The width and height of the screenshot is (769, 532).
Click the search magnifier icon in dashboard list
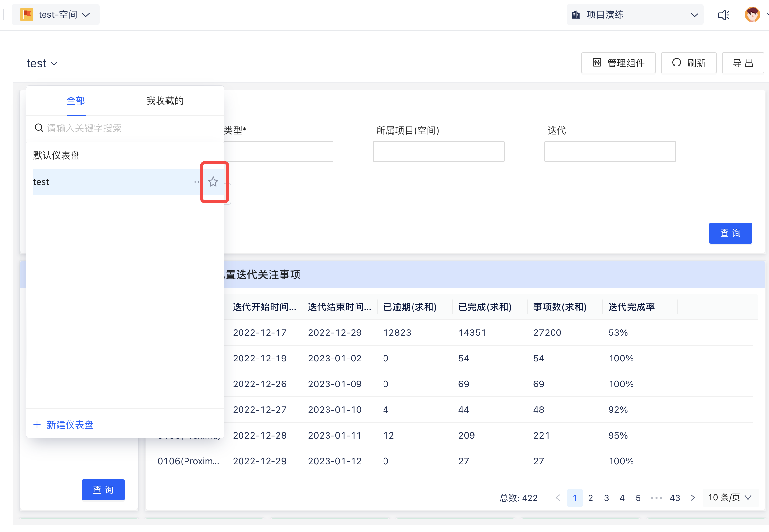(39, 128)
